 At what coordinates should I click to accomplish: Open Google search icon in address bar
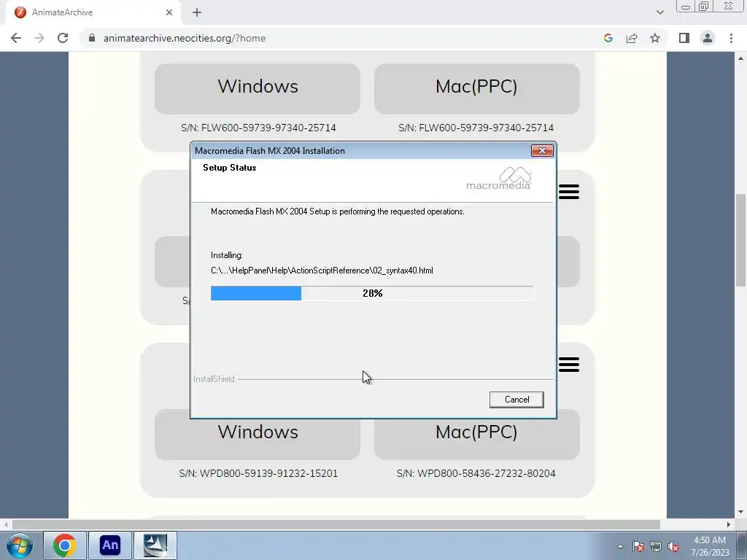[608, 38]
